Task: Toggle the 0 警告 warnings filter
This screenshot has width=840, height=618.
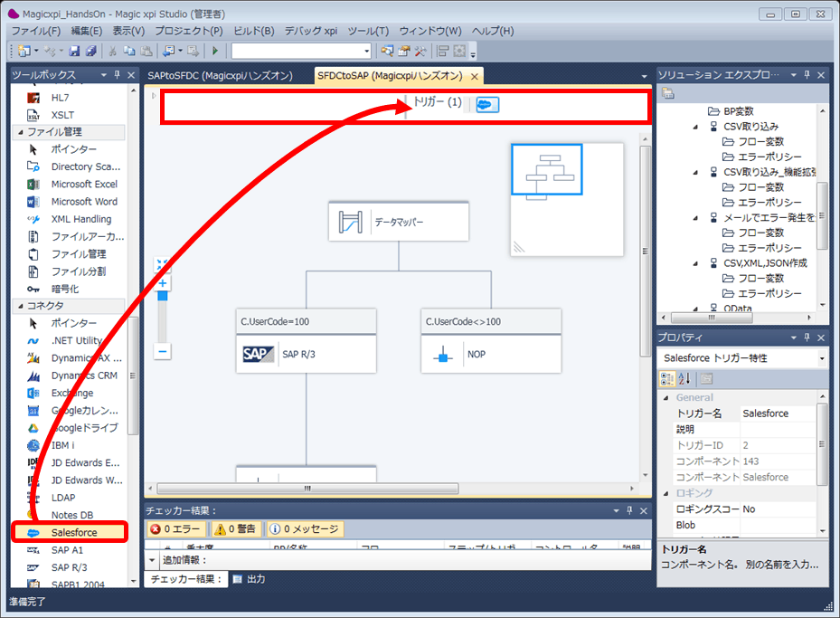Action: (234, 529)
